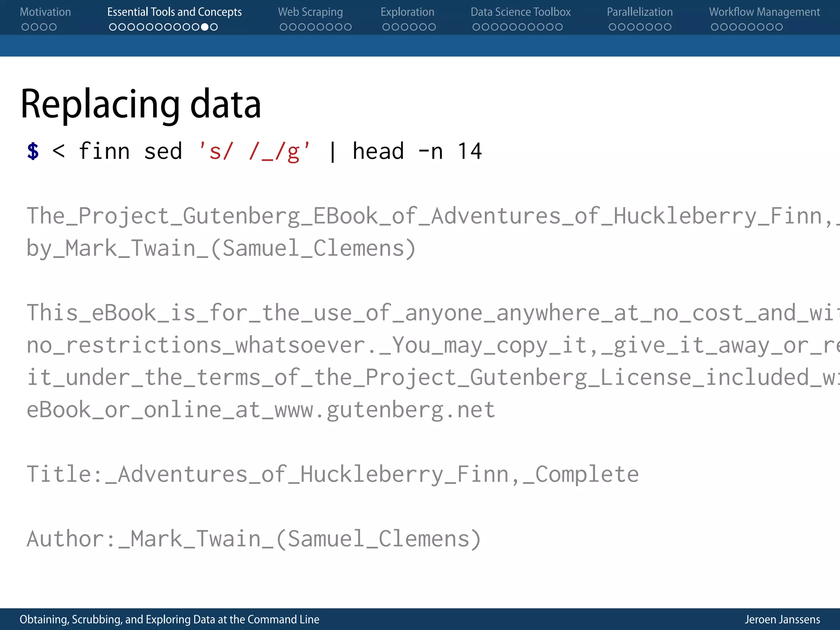Select the last slide dot under Web Scraping
840x630 pixels.
348,27
